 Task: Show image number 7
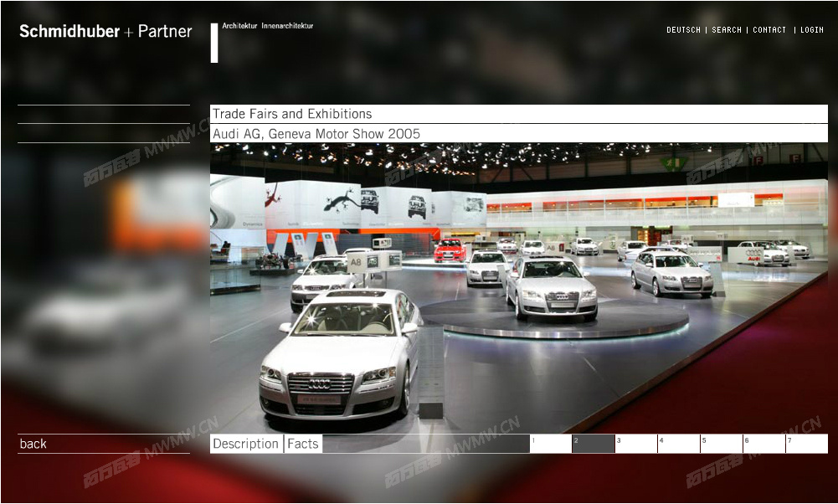(x=807, y=444)
